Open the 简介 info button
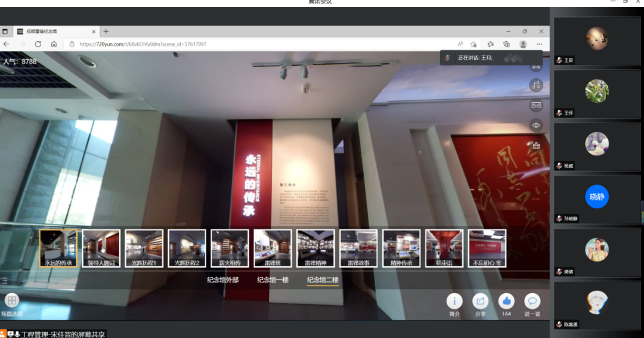The height and width of the screenshot is (338, 644). tap(454, 301)
